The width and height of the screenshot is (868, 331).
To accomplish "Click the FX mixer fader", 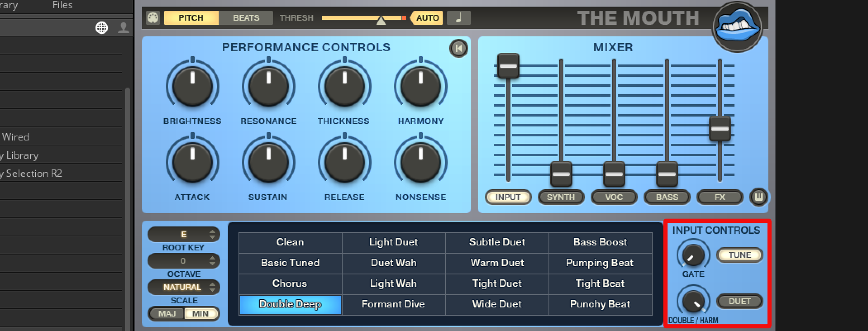I will click(x=720, y=129).
